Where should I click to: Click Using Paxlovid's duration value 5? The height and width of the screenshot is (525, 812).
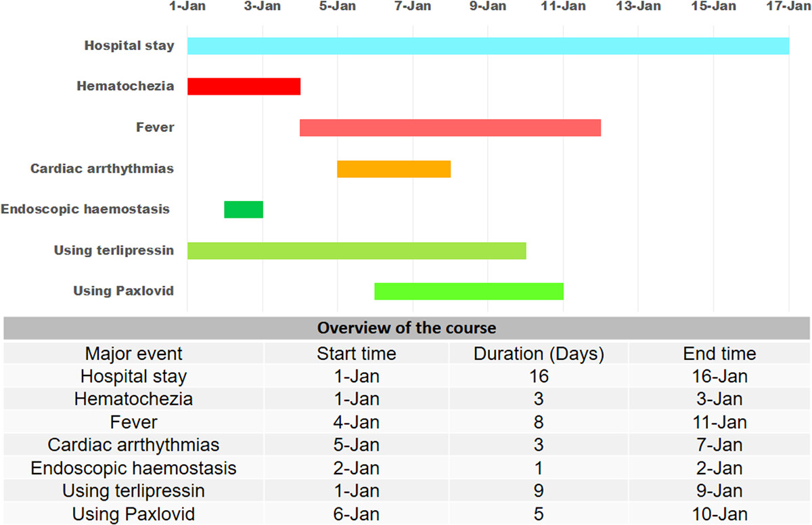click(x=539, y=513)
